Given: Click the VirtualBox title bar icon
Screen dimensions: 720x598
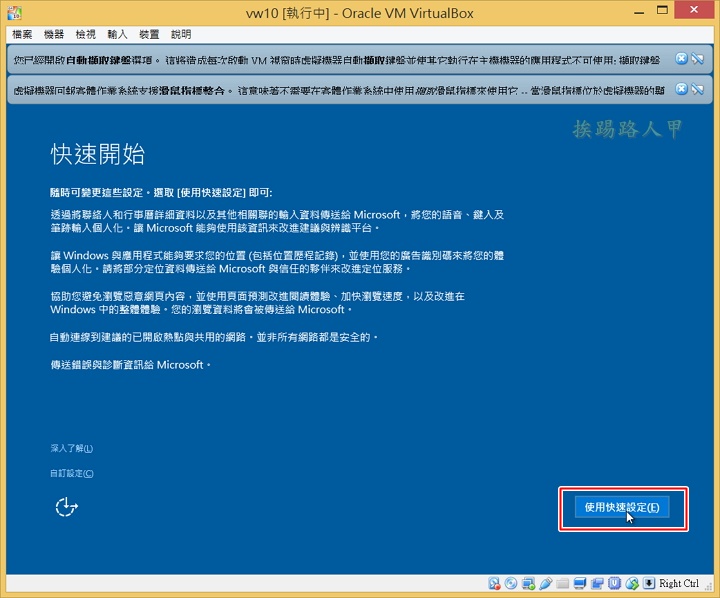Looking at the screenshot, I should click(x=15, y=12).
